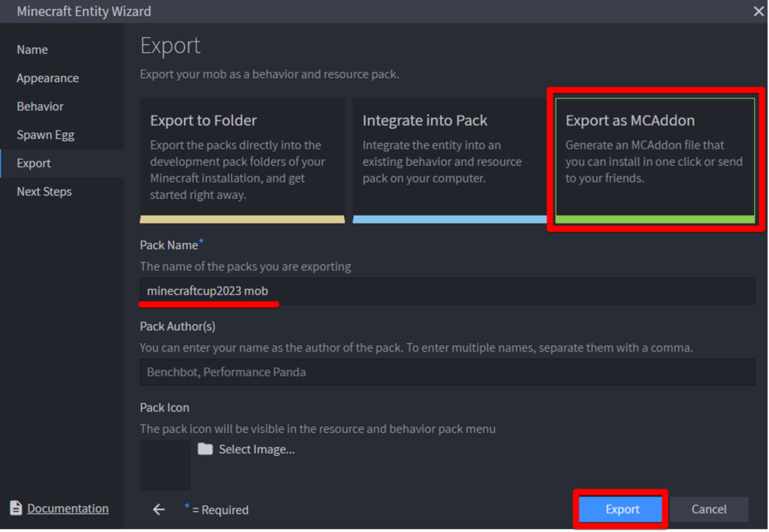Click the folder icon beside Select Image

[205, 449]
